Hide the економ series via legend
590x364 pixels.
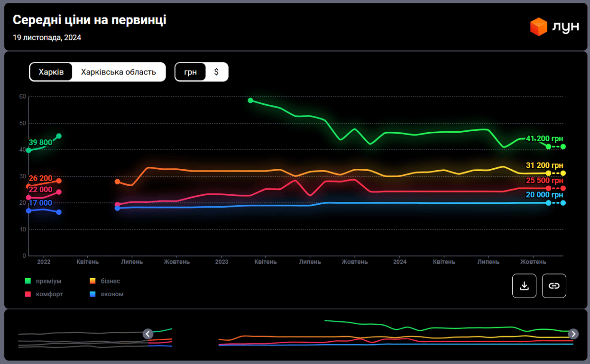[x=107, y=294]
